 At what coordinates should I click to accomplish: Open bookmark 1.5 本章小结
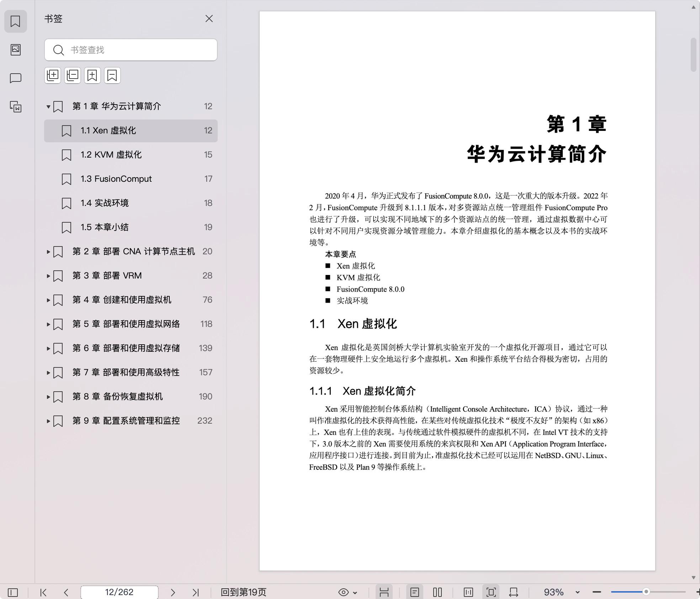point(131,227)
